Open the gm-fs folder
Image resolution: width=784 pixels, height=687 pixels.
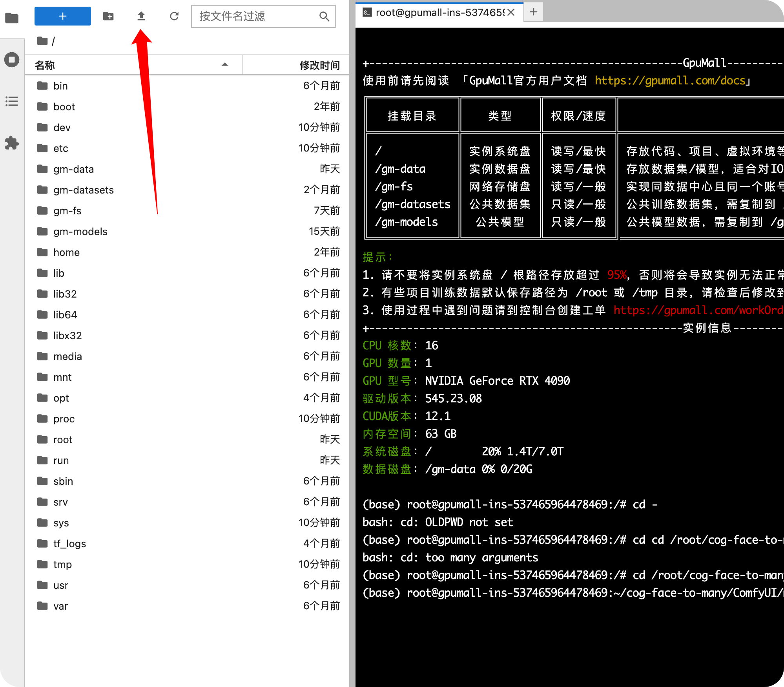click(187, 210)
